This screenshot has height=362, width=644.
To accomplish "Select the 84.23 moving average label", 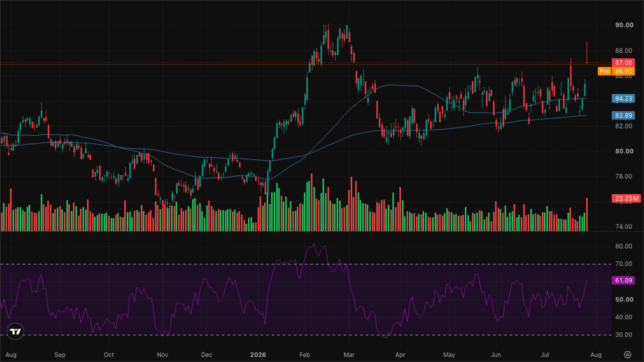I will 623,98.
